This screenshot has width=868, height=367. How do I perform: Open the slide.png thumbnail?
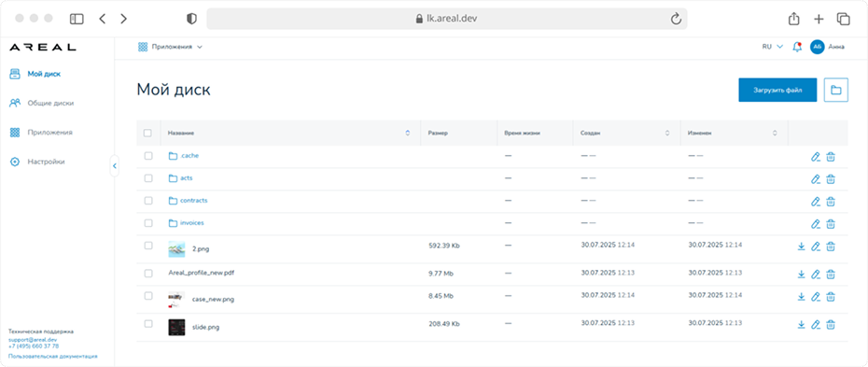pos(176,327)
